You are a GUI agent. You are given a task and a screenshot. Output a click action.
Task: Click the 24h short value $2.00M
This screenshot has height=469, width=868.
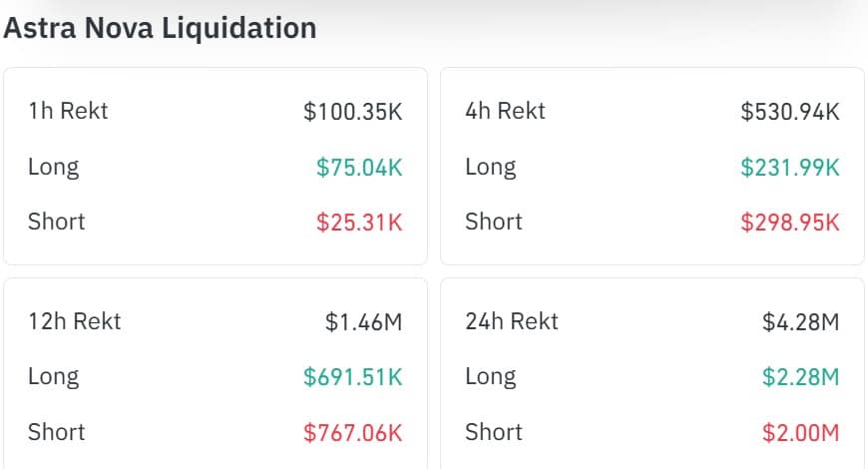pos(800,432)
